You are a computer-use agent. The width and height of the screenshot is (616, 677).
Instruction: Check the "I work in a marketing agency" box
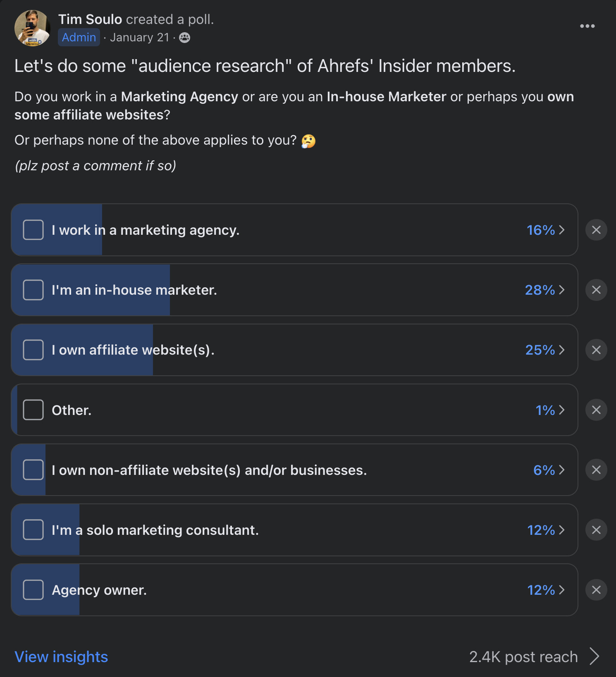click(x=33, y=230)
